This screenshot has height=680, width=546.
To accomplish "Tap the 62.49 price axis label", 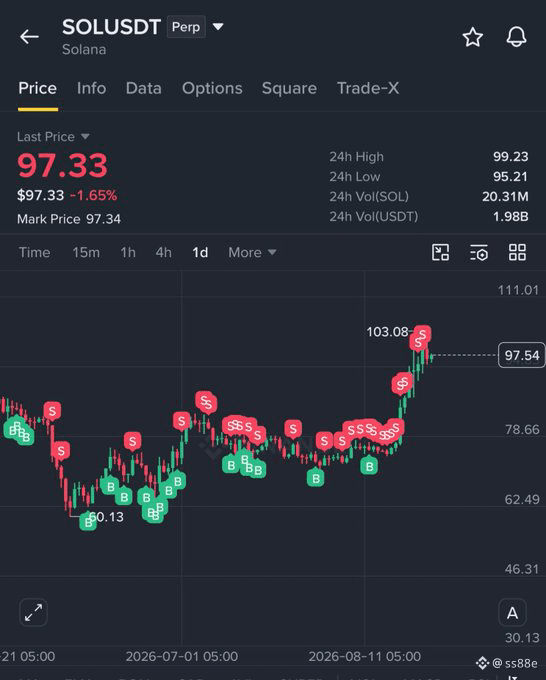I will (x=522, y=499).
